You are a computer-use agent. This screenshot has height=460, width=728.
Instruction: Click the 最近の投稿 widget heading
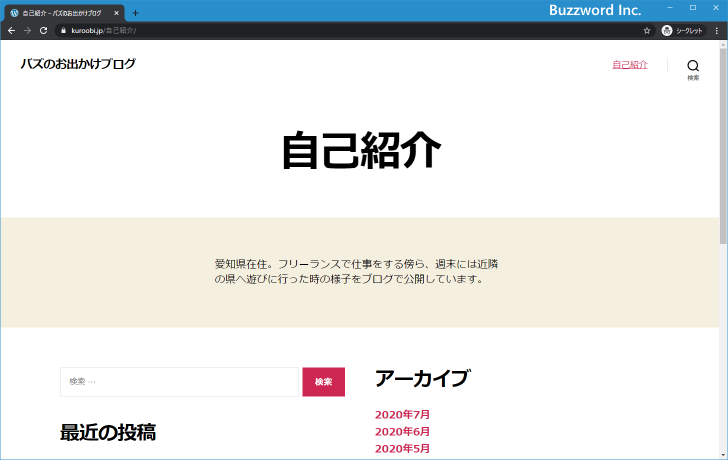click(108, 433)
